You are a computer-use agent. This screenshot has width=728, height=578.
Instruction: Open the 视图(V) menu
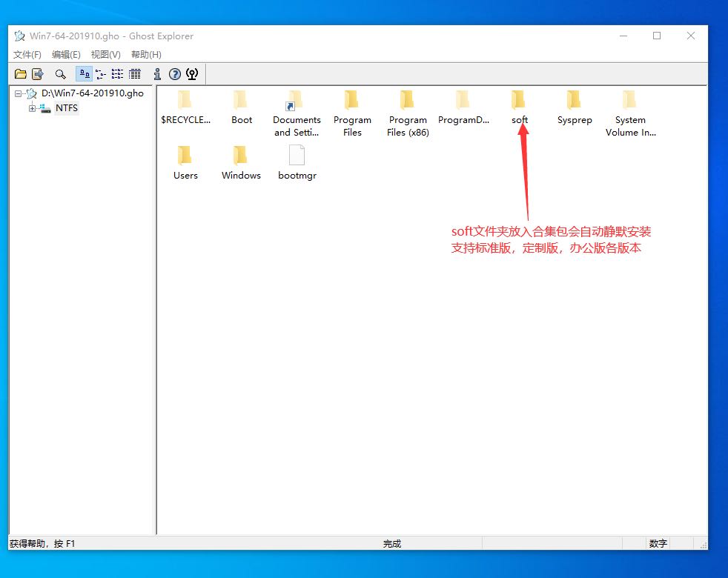click(105, 55)
